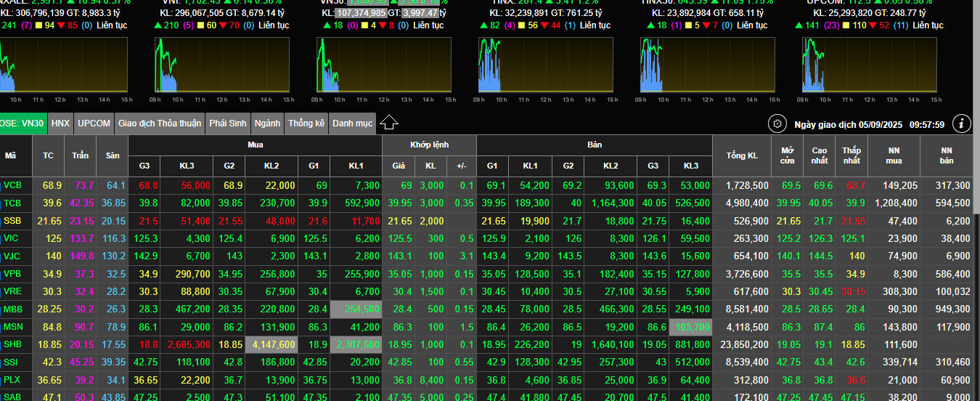Sort by the Tổng KL column header
980x401 pixels.
pos(741,155)
